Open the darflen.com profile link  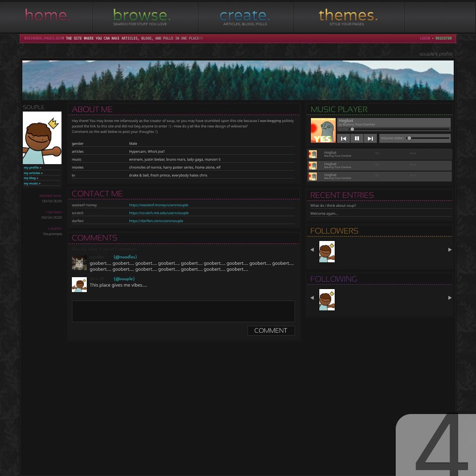click(156, 221)
